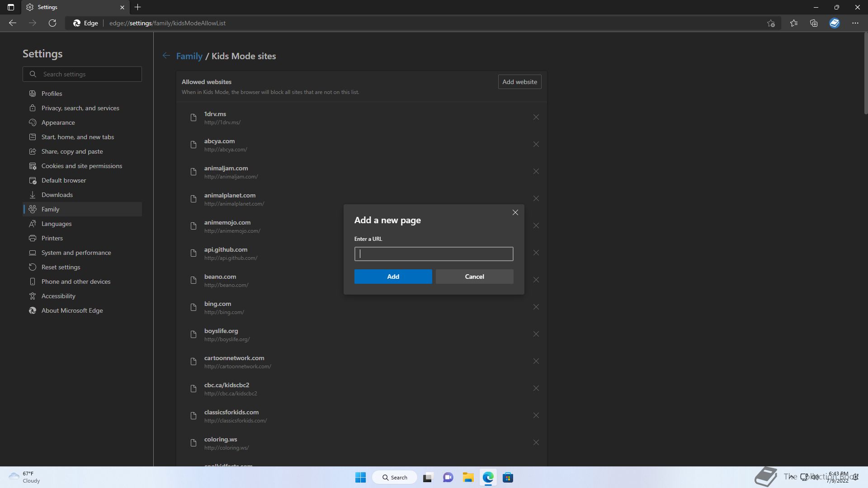Select the animemojo.com list entry
868x488 pixels.
click(362, 226)
